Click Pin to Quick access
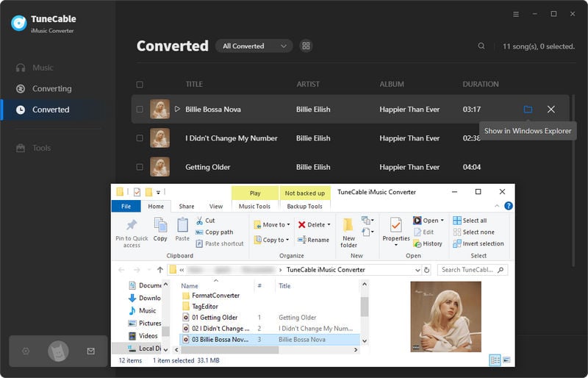This screenshot has width=588, height=378. (132, 233)
